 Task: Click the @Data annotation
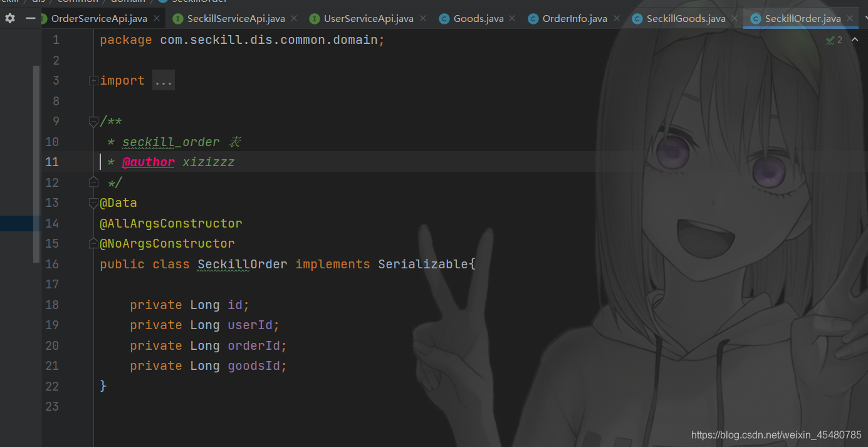118,202
